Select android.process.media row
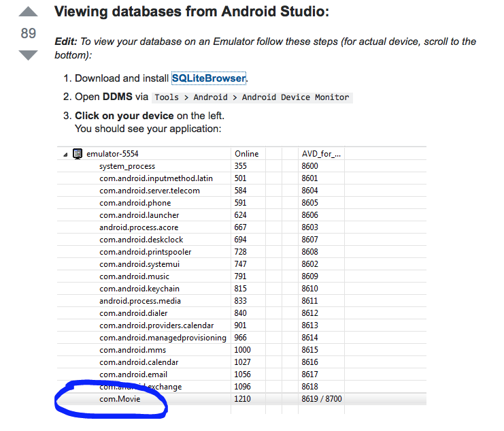 [241, 301]
